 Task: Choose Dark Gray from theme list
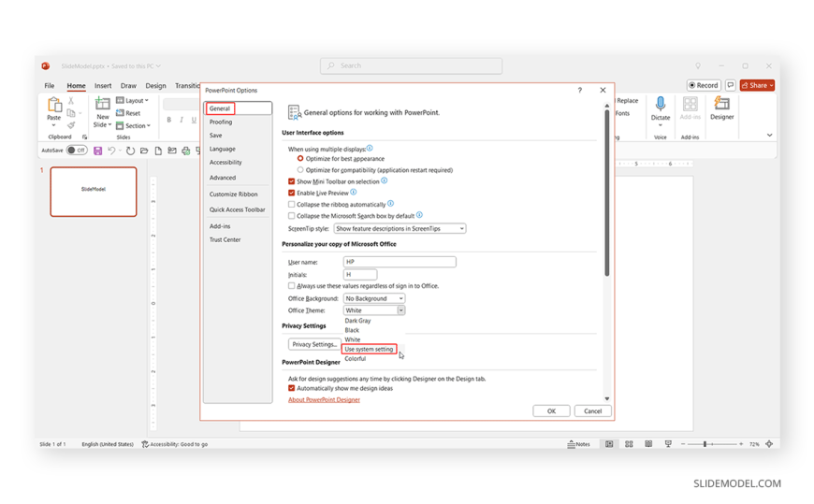pyautogui.click(x=357, y=321)
